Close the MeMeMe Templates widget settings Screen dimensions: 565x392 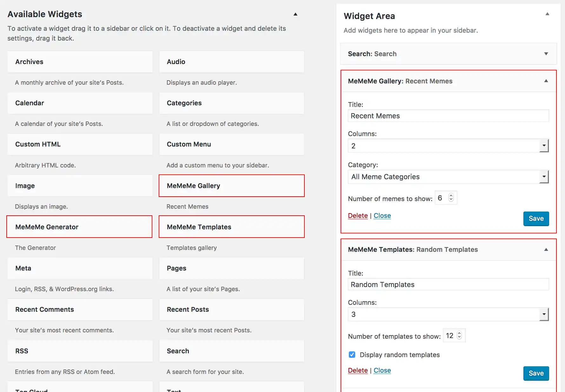tap(382, 370)
